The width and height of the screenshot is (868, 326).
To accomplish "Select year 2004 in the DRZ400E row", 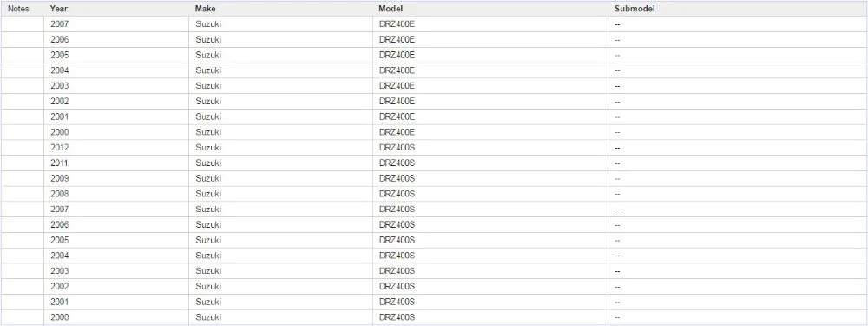I will [59, 70].
